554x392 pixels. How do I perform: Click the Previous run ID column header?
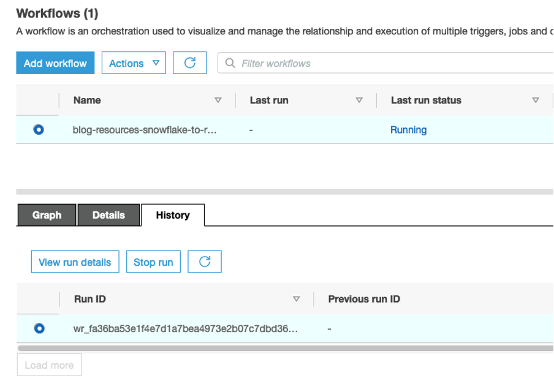364,299
